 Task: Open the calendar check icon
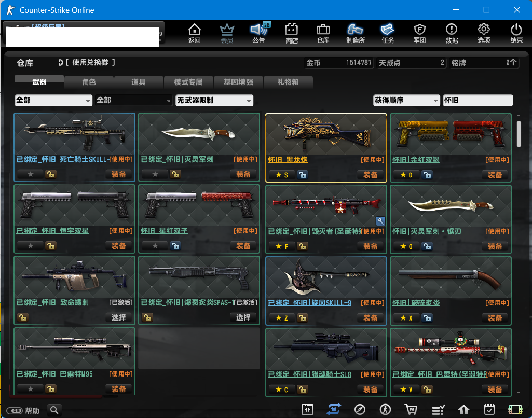pyautogui.click(x=489, y=410)
